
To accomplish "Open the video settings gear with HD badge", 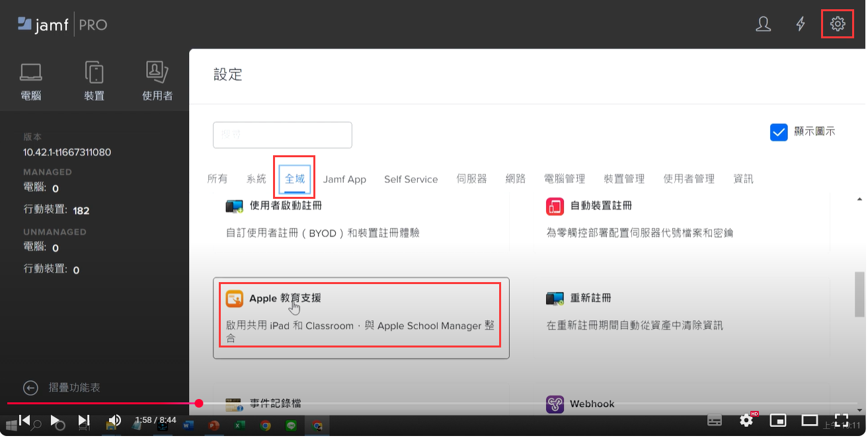I will click(747, 420).
